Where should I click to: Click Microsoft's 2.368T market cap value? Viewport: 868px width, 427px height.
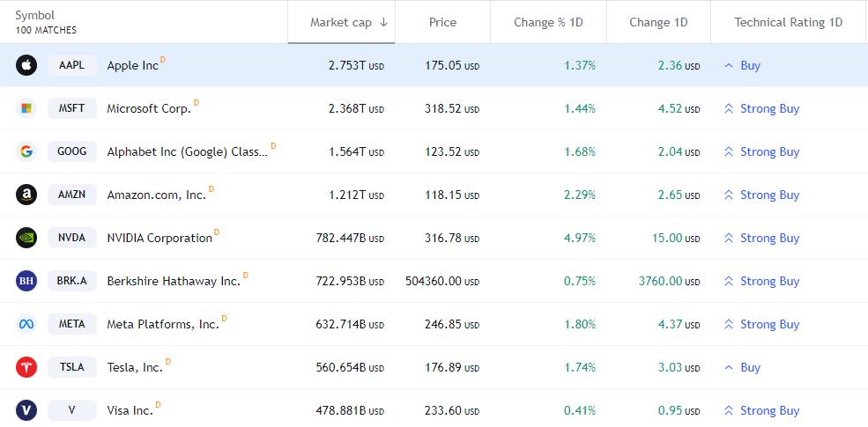pyautogui.click(x=356, y=109)
